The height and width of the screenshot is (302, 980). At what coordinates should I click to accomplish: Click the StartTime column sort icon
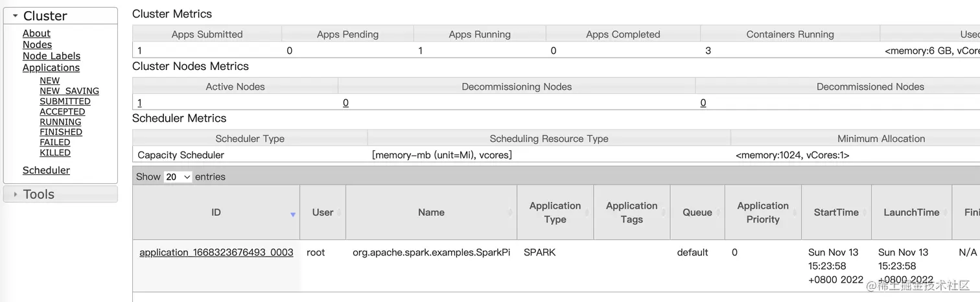pyautogui.click(x=865, y=213)
